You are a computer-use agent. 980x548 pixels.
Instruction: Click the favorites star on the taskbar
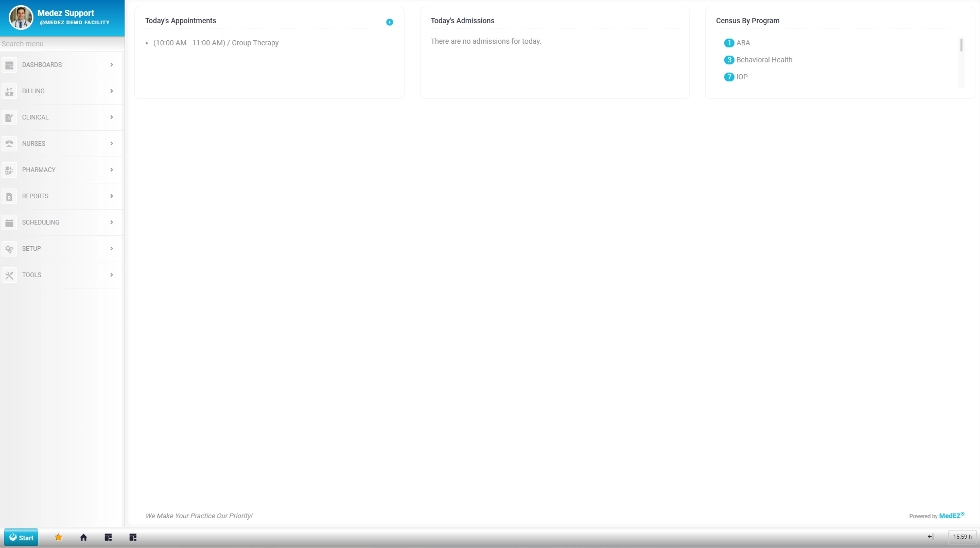58,537
